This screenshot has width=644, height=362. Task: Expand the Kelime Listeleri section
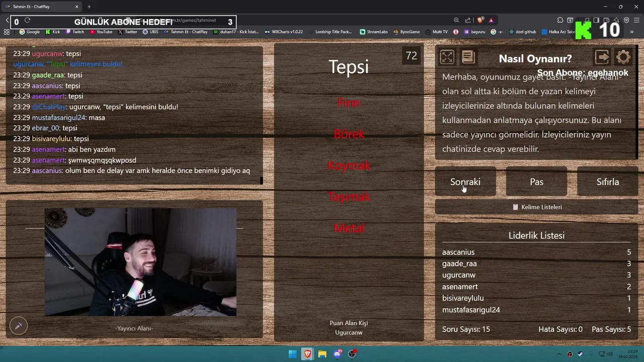536,207
